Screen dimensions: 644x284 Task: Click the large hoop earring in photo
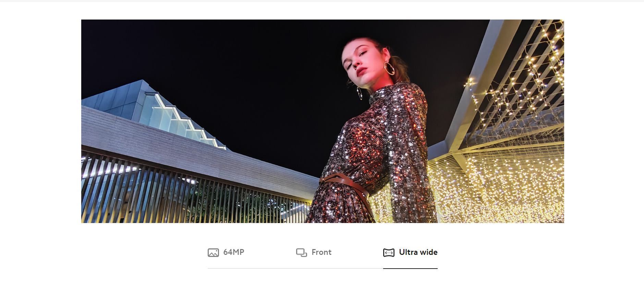pyautogui.click(x=389, y=68)
